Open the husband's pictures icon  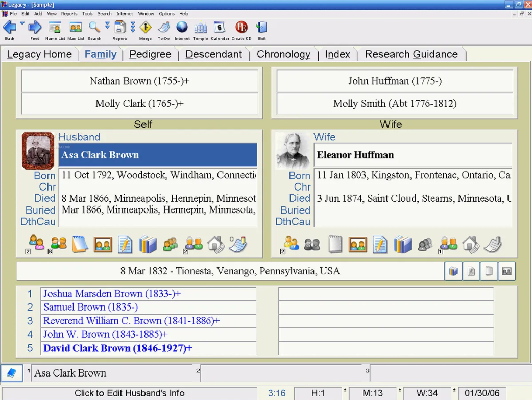[x=103, y=245]
